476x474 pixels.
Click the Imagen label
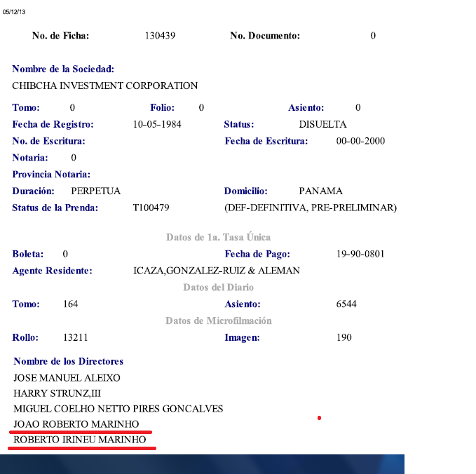coord(243,337)
